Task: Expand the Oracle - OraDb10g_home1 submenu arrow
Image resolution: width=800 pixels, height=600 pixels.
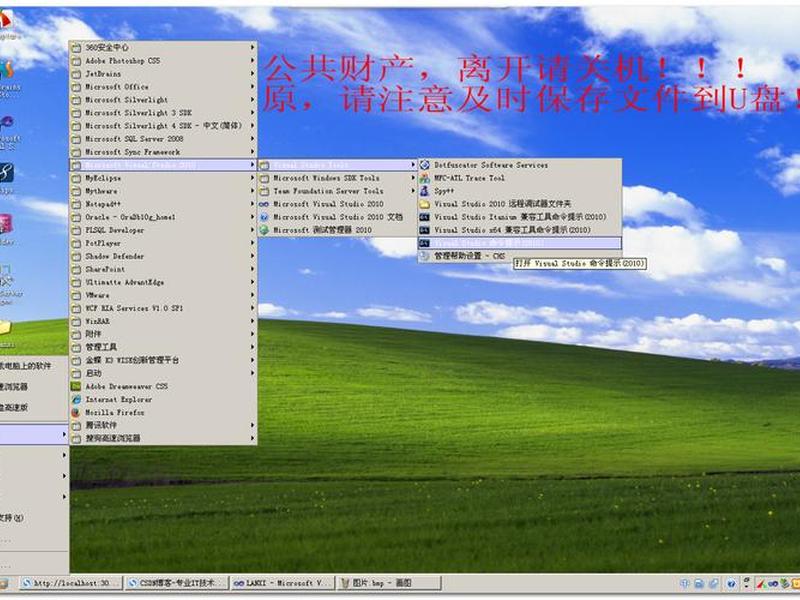Action: pyautogui.click(x=252, y=217)
